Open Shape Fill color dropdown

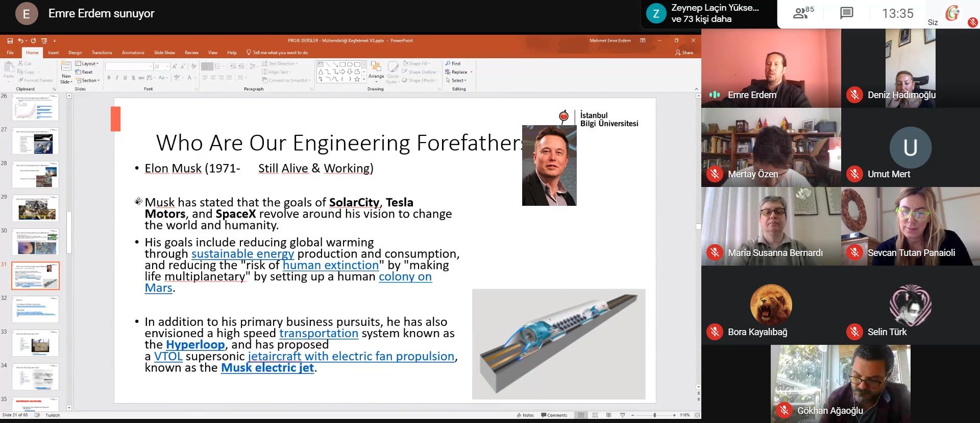[417, 64]
